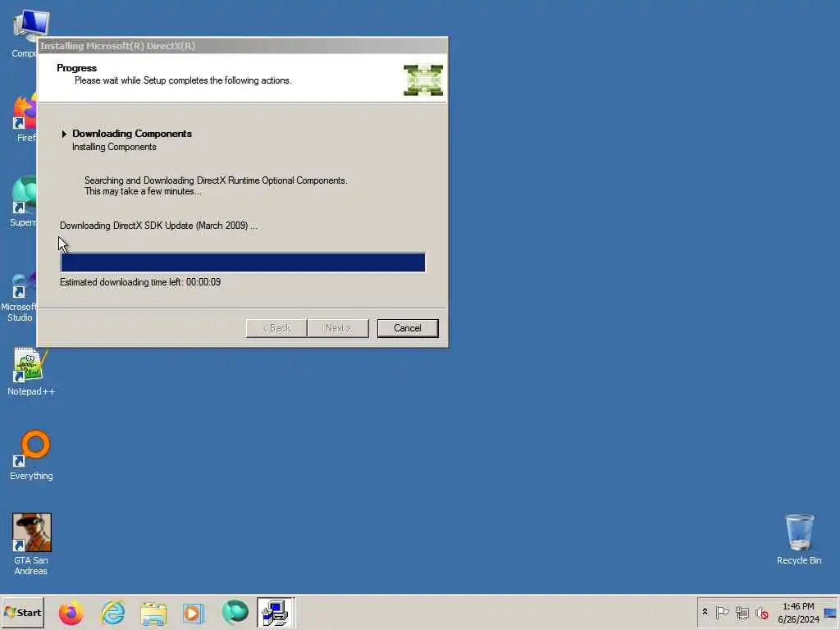This screenshot has width=840, height=630.
Task: Click 'Searching and Downloading DirectX Runtime' message
Action: 216,185
